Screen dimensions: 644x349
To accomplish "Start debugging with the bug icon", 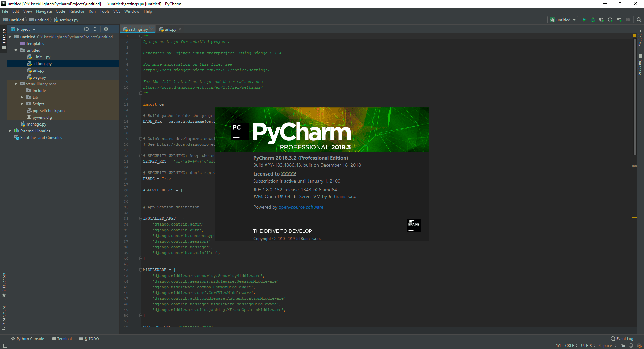I will pos(593,20).
